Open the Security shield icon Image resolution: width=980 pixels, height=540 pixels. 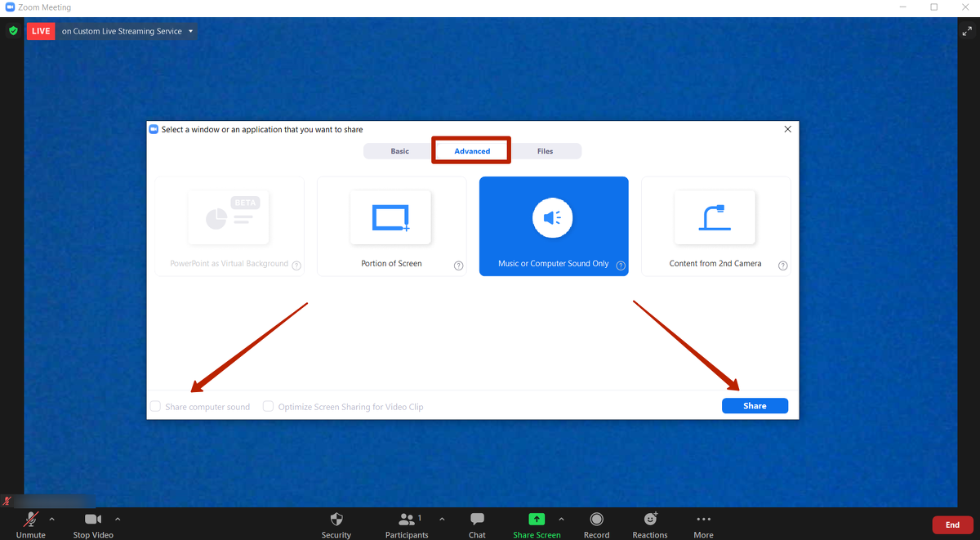336,520
